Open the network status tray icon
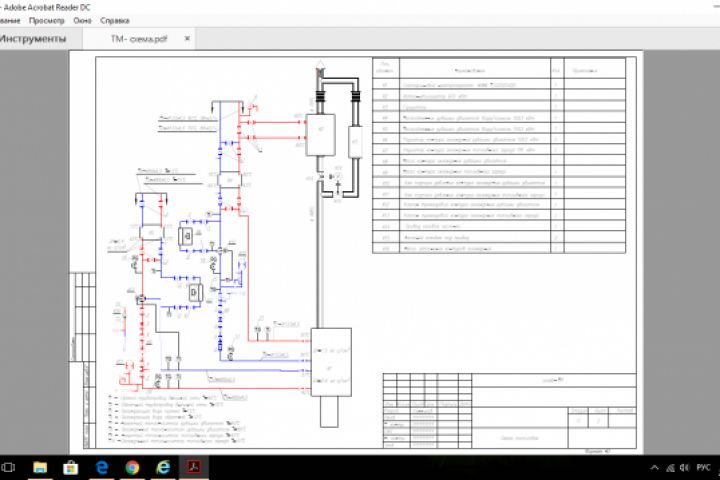Screen dimensions: 720x480 (x=670, y=468)
